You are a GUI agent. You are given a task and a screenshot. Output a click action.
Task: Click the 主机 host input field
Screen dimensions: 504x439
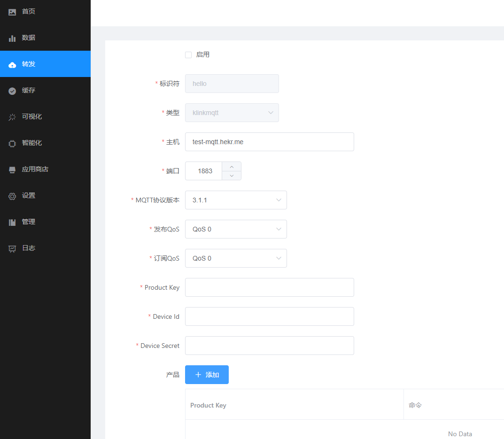[269, 142]
